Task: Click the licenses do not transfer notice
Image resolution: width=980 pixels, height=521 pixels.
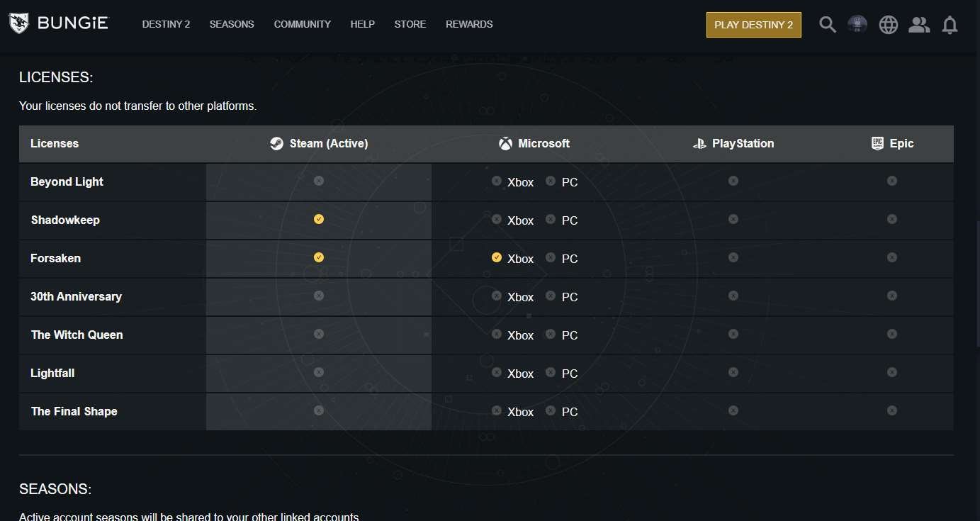Action: [x=137, y=106]
